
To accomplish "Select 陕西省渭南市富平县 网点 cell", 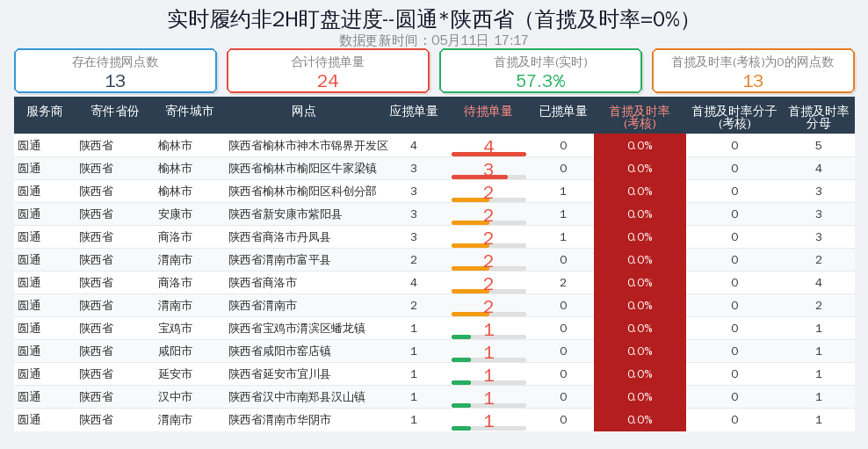I will coord(279,260).
